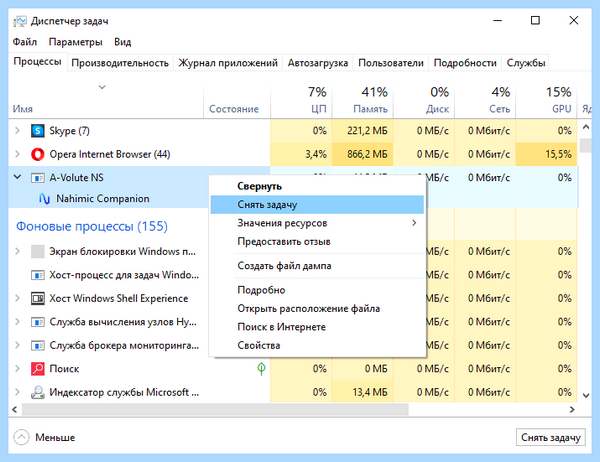The width and height of the screenshot is (600, 462).
Task: Click the horizontal scrollbar thumb
Action: (215, 410)
